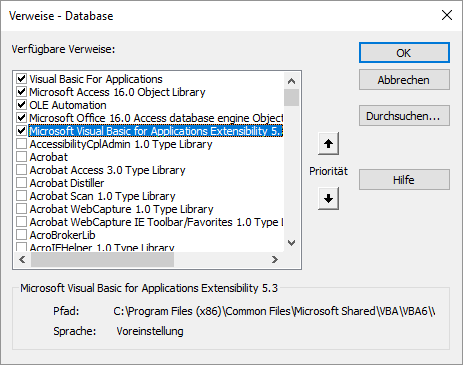Open Durchsuchen... to browse for files
Screen dimensions: 463x365
pyautogui.click(x=404, y=116)
